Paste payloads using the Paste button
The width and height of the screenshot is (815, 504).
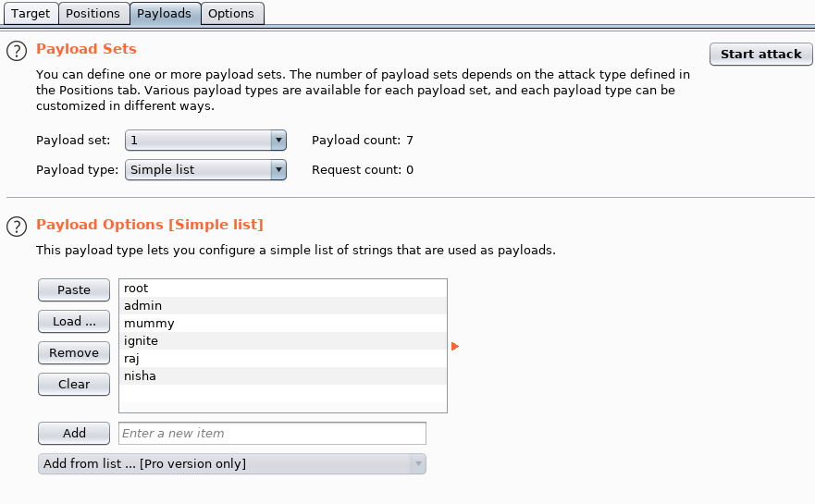point(74,290)
